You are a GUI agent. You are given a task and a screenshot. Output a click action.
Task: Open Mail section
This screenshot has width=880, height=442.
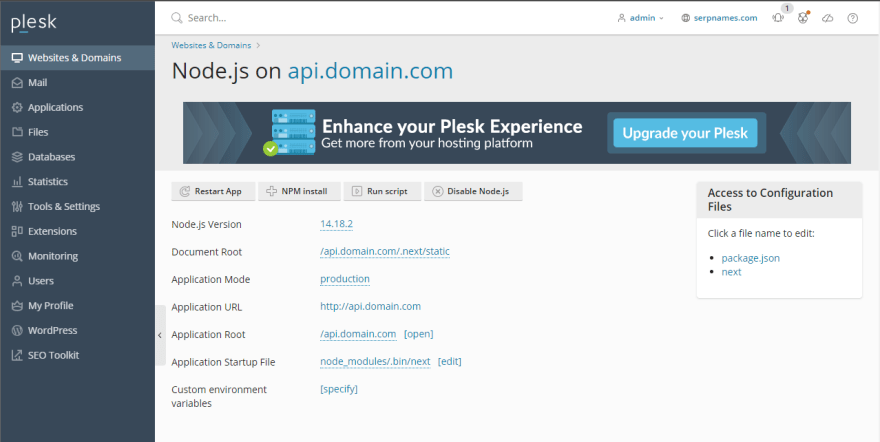click(x=77, y=82)
